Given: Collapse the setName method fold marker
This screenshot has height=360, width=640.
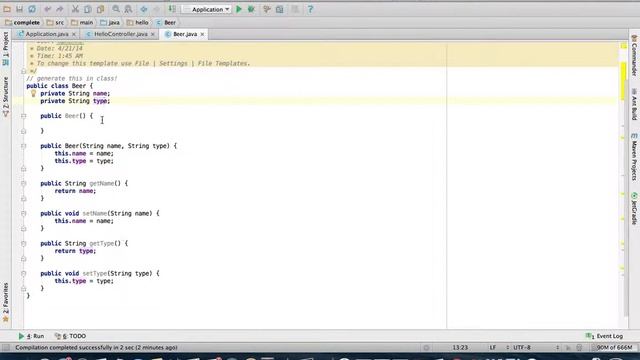Looking at the screenshot, I should [x=23, y=213].
